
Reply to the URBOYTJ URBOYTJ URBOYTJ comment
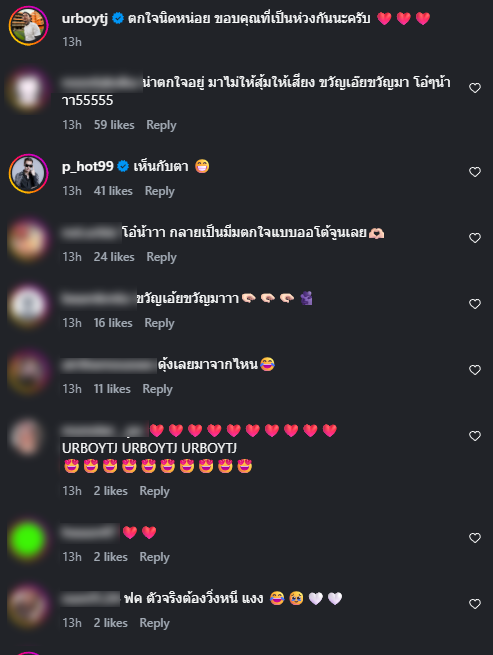click(155, 491)
